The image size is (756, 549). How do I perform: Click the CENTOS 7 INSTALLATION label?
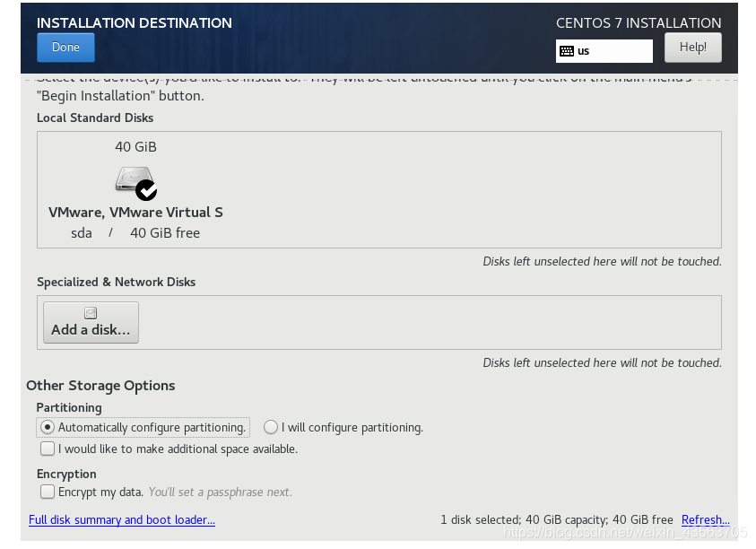coord(639,22)
